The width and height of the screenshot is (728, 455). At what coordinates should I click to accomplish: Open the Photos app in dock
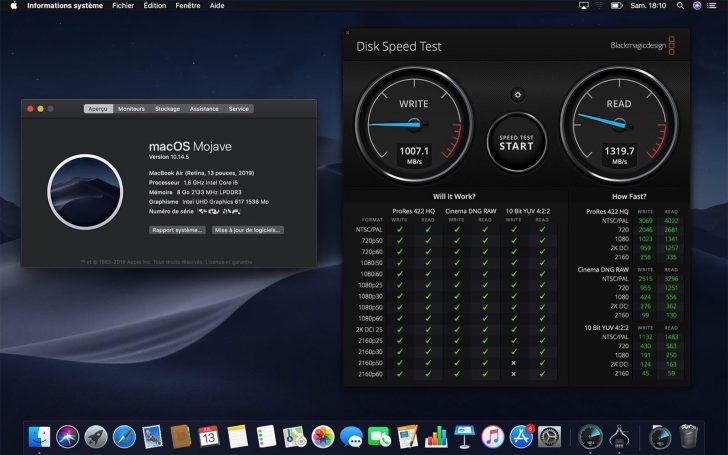pyautogui.click(x=323, y=437)
